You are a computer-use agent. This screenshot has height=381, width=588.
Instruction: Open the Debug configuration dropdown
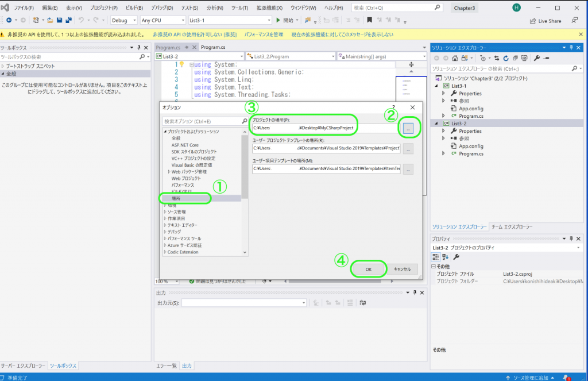pos(124,20)
